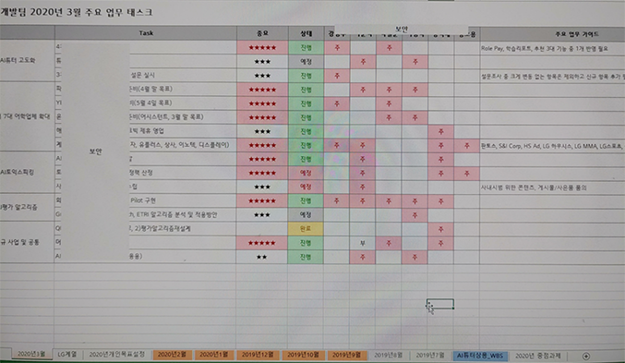The image size is (625, 363).
Task: Go to the 2020년 중점과제 sheet tab
Action: [538, 355]
